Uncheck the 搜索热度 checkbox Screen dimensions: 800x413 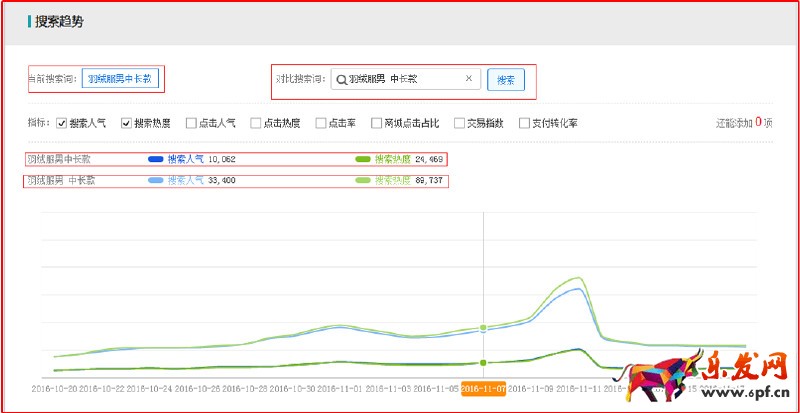tap(127, 124)
